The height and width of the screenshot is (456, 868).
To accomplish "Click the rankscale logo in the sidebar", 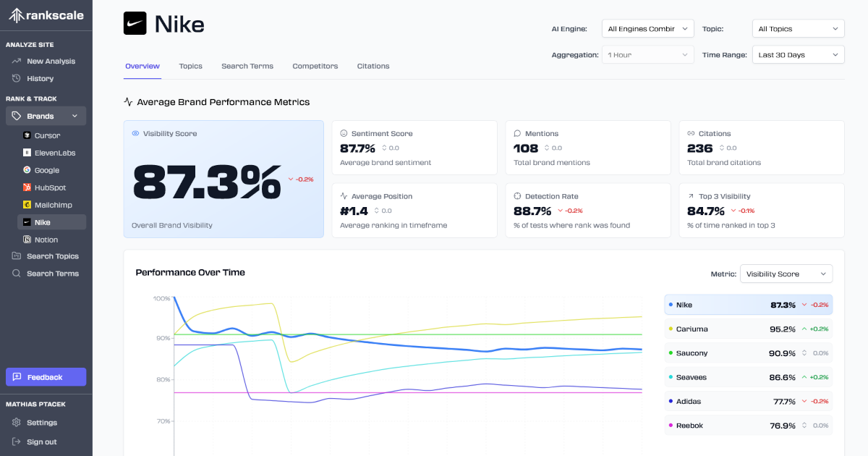I will click(46, 15).
